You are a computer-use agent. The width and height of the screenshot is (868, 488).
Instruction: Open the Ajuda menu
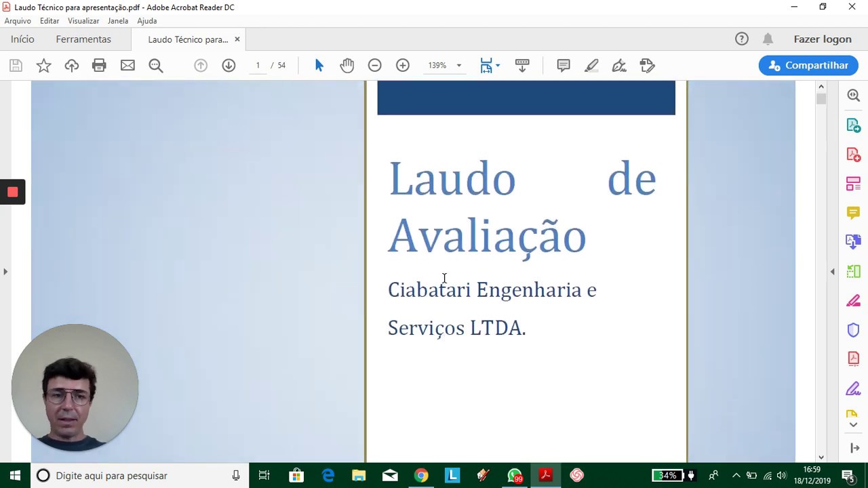coord(147,21)
